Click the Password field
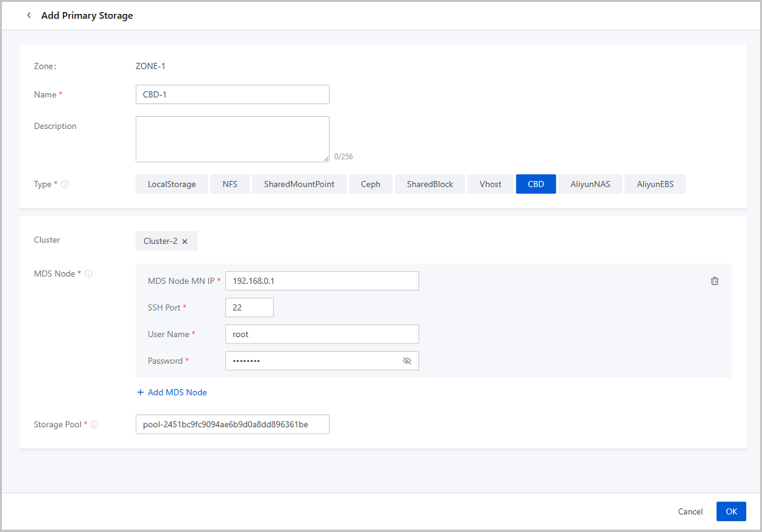This screenshot has width=762, height=532. [x=322, y=361]
